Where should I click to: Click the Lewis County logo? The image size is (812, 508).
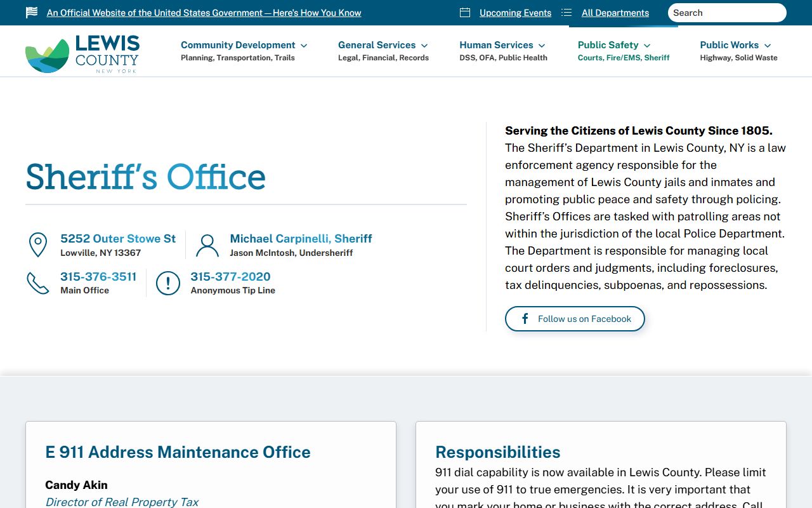pyautogui.click(x=82, y=54)
